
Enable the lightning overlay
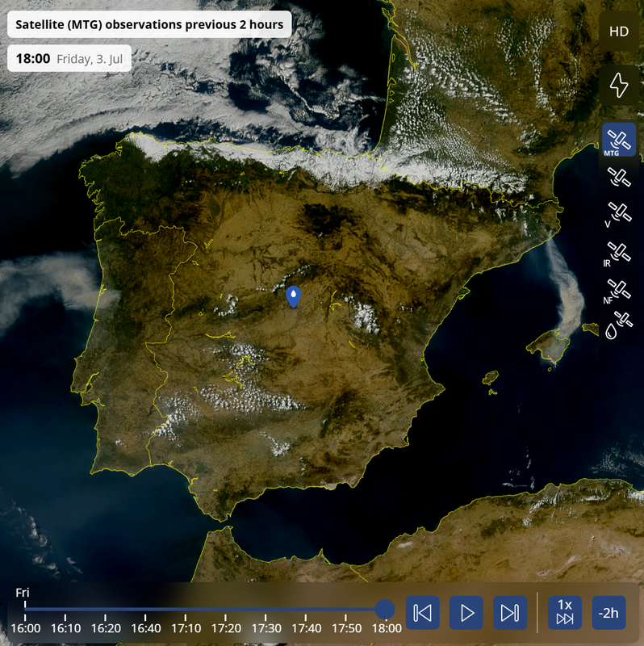(x=619, y=85)
